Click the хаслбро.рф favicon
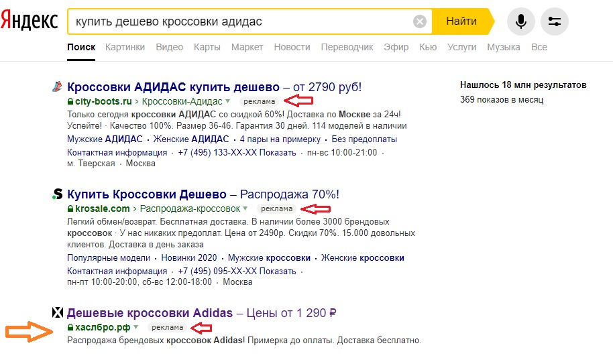This screenshot has width=613, height=364. (58, 312)
